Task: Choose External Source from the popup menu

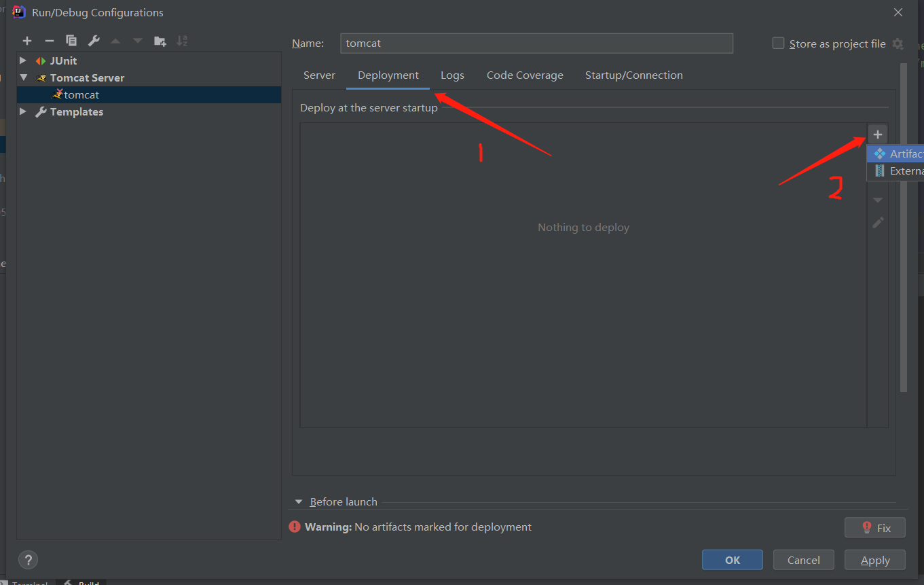Action: tap(895, 171)
